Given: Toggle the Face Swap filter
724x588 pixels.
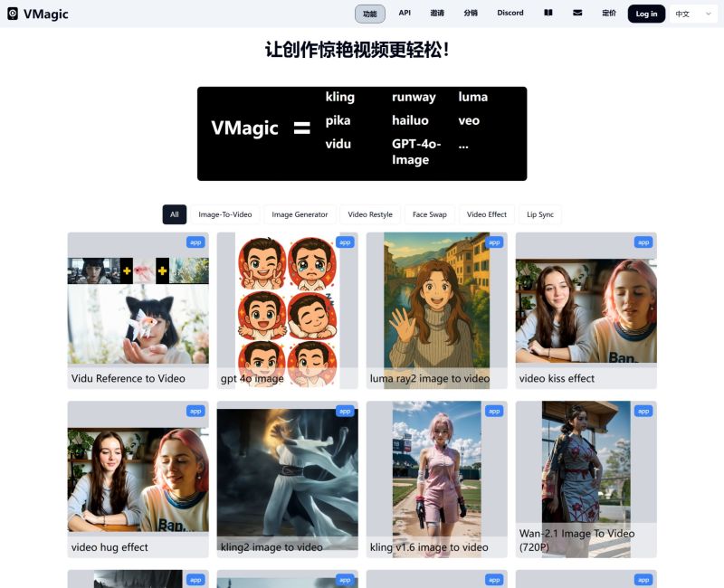Looking at the screenshot, I should [430, 214].
